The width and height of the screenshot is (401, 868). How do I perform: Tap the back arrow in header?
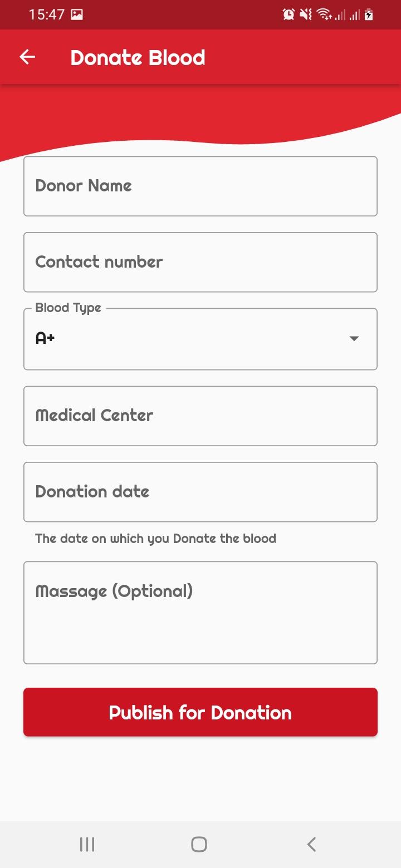click(27, 57)
